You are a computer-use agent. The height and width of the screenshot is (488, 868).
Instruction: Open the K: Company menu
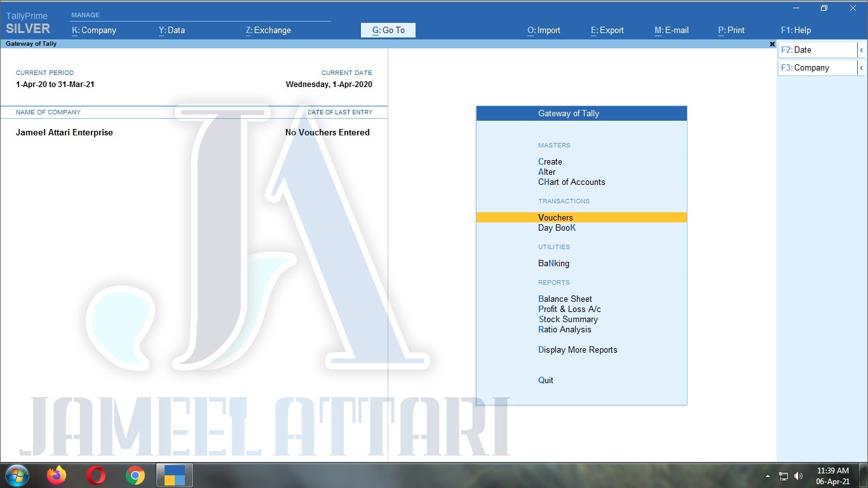tap(94, 30)
